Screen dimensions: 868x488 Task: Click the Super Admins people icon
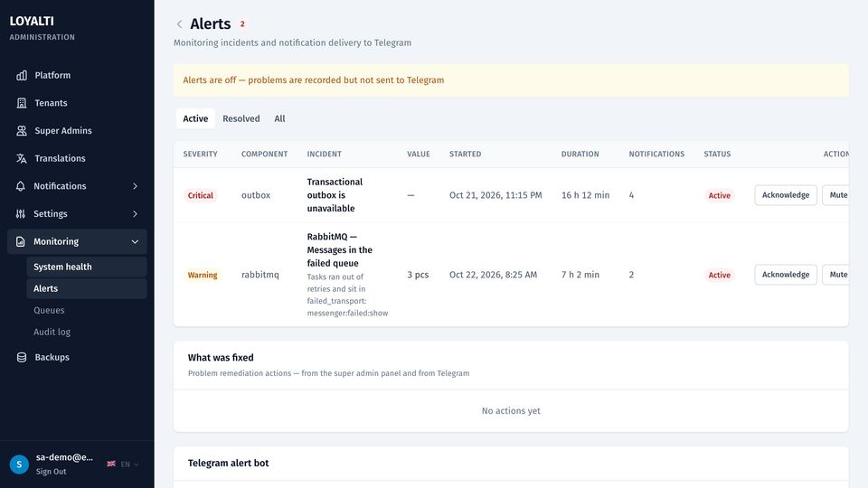coord(22,130)
